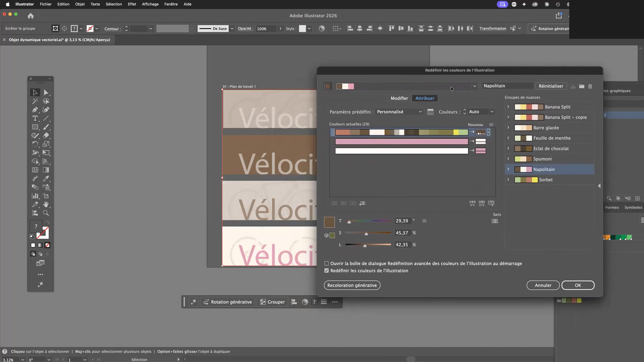Select the Rectangle tool
This screenshot has width=644, height=362.
[35, 127]
